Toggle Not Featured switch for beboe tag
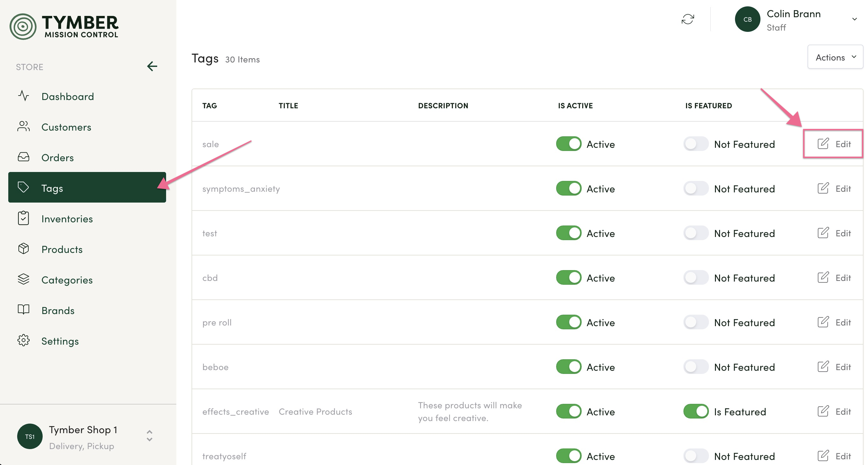 click(x=696, y=367)
